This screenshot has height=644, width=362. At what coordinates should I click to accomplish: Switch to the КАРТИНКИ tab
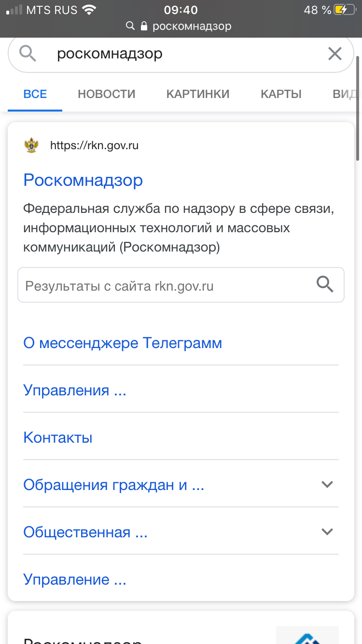198,94
